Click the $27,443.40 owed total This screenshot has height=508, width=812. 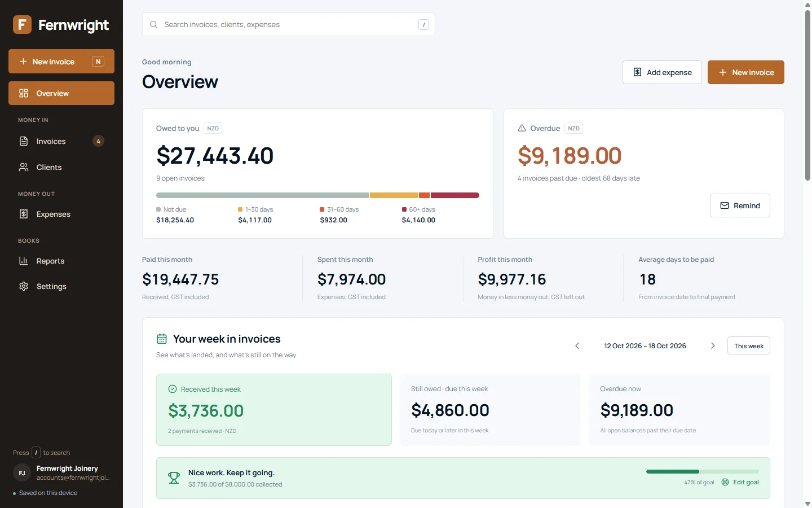coord(215,156)
